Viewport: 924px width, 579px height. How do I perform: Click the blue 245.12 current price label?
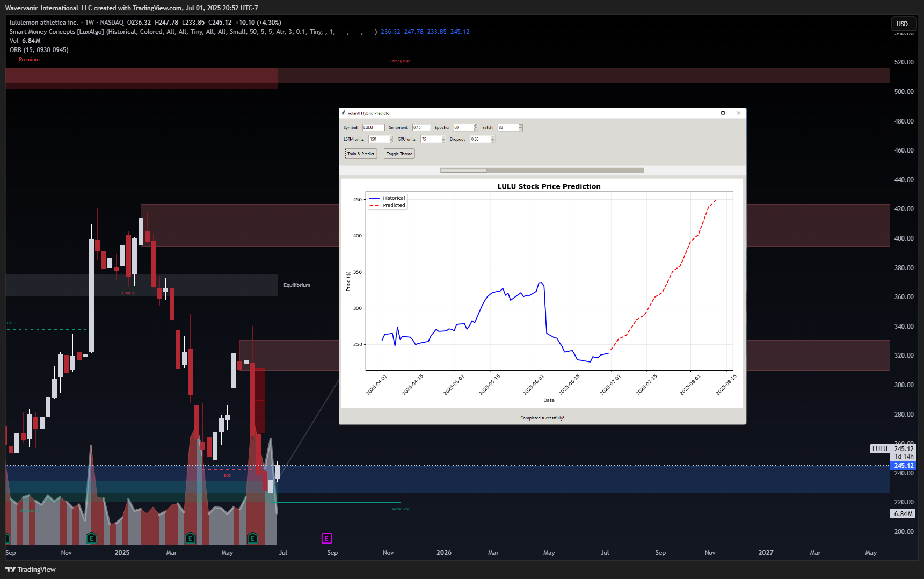[904, 466]
